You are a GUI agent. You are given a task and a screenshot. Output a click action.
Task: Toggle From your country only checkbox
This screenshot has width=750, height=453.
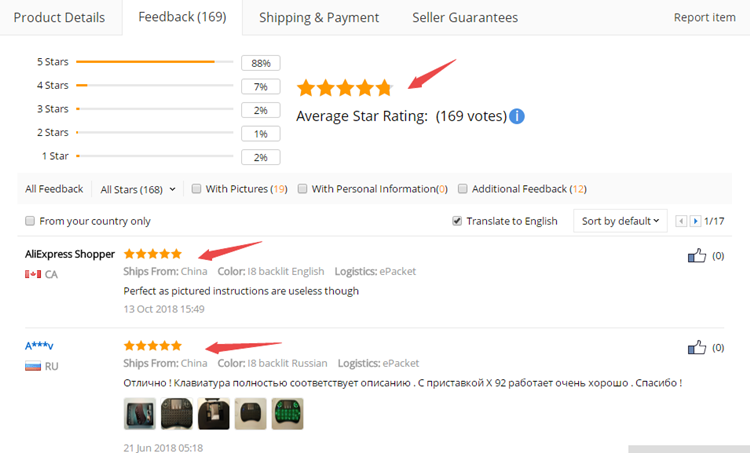click(x=30, y=221)
